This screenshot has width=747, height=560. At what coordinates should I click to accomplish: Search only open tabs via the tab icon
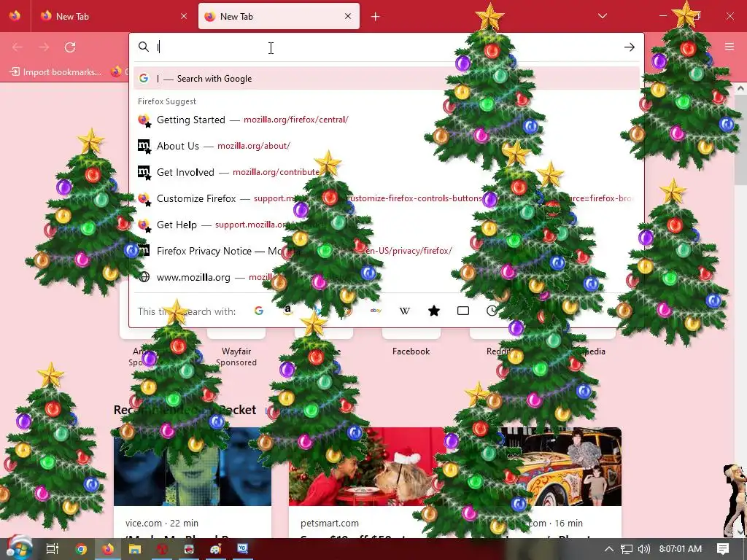(x=463, y=311)
